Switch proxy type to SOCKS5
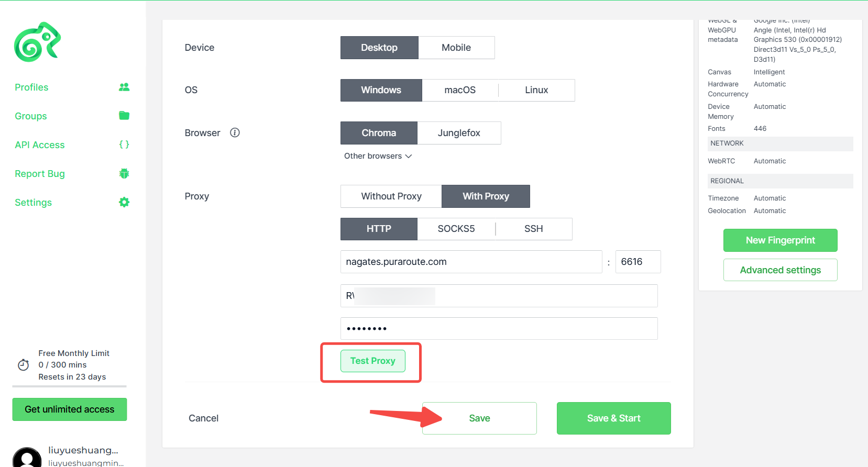This screenshot has height=467, width=868. pyautogui.click(x=456, y=229)
